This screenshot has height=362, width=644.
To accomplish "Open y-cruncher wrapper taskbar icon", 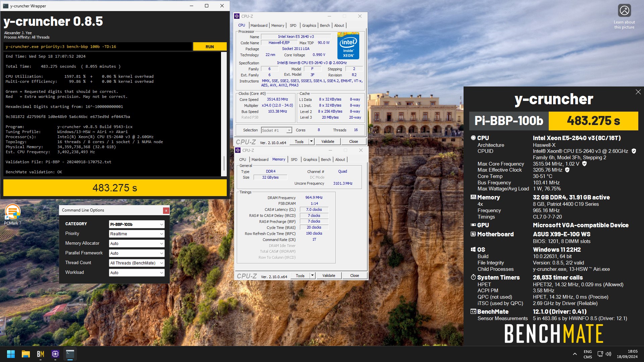I will coord(70,354).
